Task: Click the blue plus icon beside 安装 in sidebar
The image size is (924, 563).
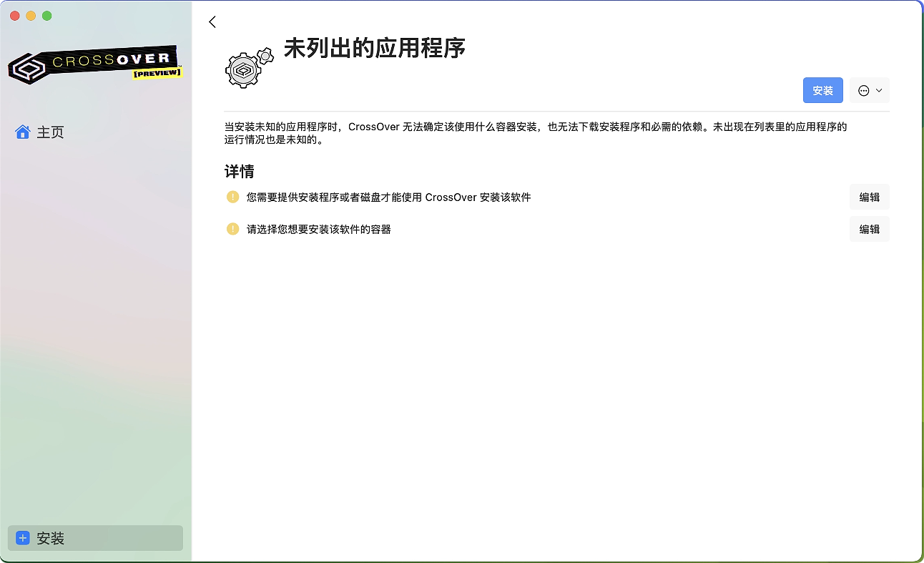Action: (23, 538)
